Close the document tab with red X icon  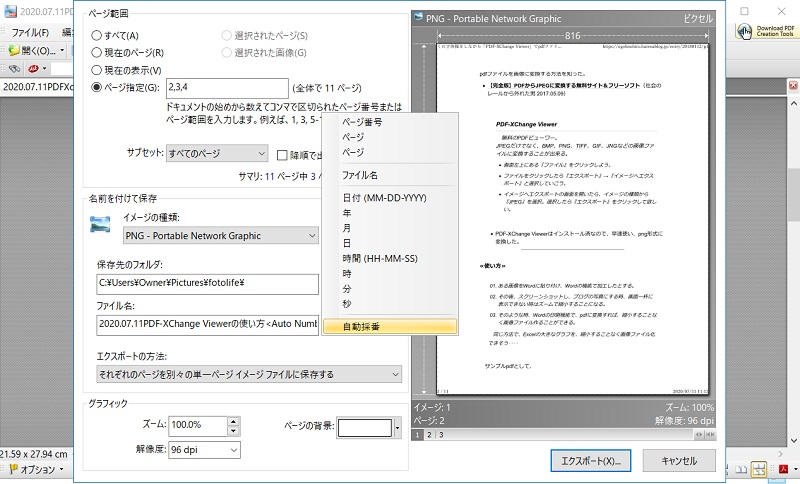pyautogui.click(x=793, y=86)
